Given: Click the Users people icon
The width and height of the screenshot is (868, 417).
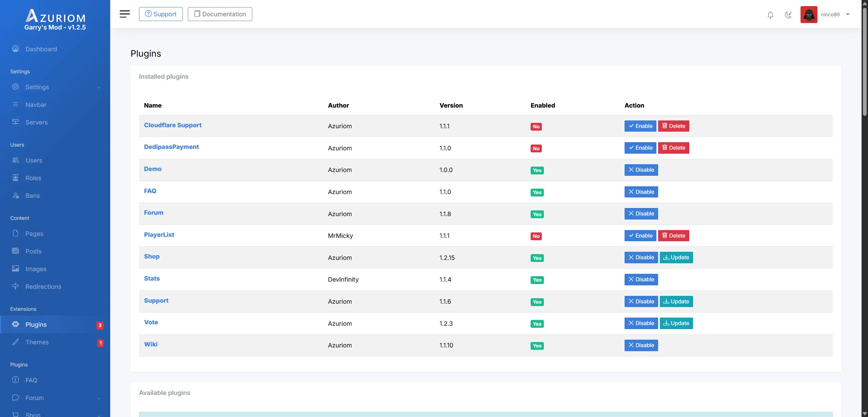Looking at the screenshot, I should tap(16, 160).
